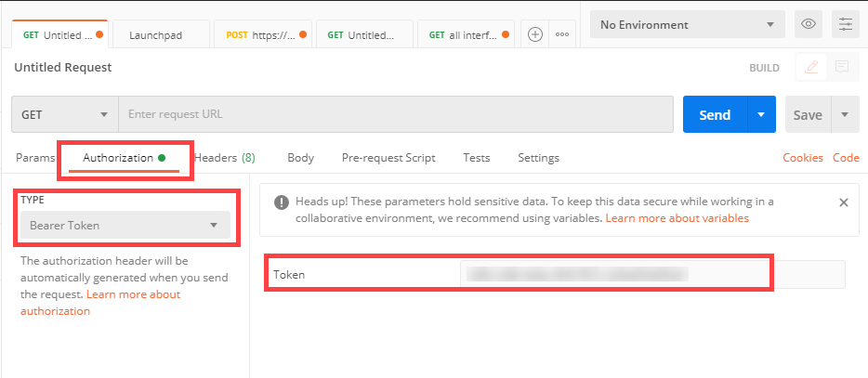
Task: Open the Tests tab
Action: coord(477,158)
